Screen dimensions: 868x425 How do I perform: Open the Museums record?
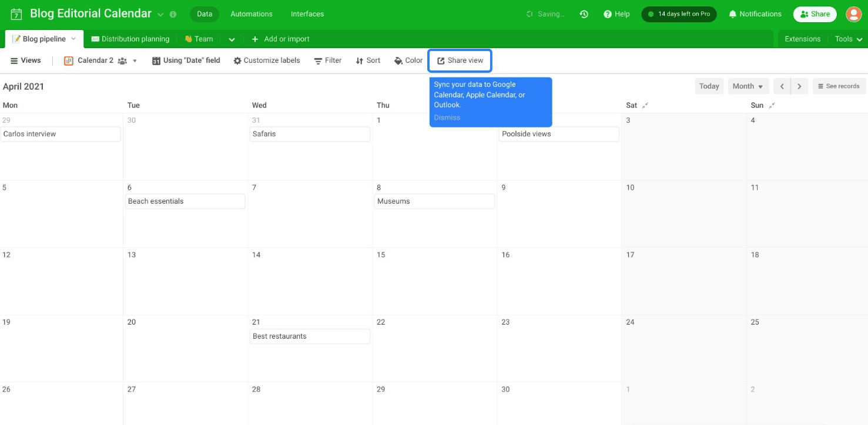coord(434,201)
